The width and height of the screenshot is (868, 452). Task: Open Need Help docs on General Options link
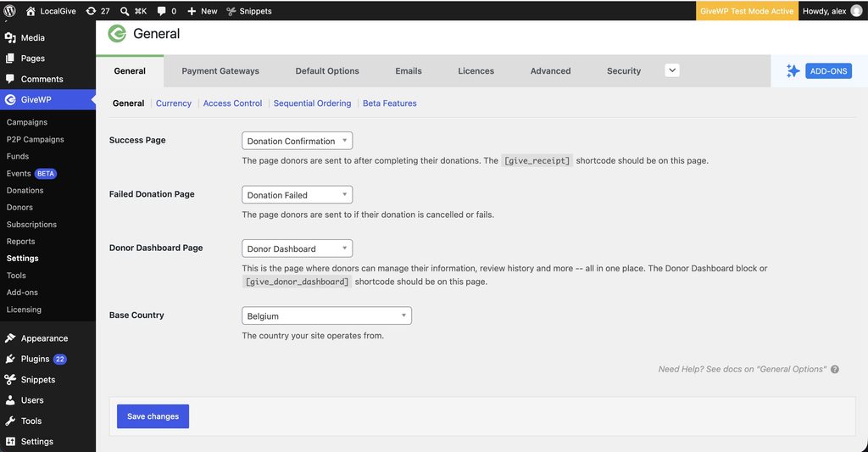point(742,370)
